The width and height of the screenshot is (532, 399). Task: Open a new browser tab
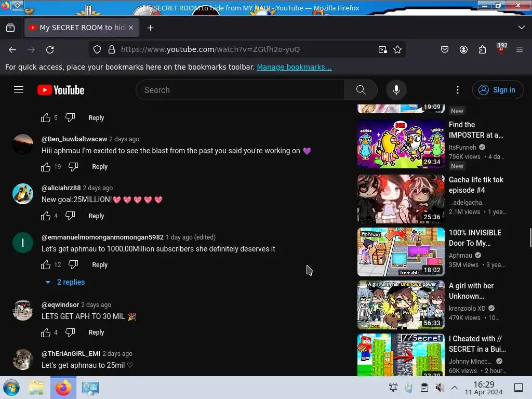(150, 28)
